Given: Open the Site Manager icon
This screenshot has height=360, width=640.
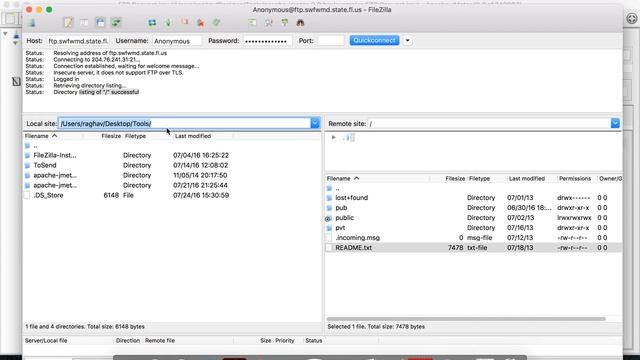Looking at the screenshot, I should point(32,23).
